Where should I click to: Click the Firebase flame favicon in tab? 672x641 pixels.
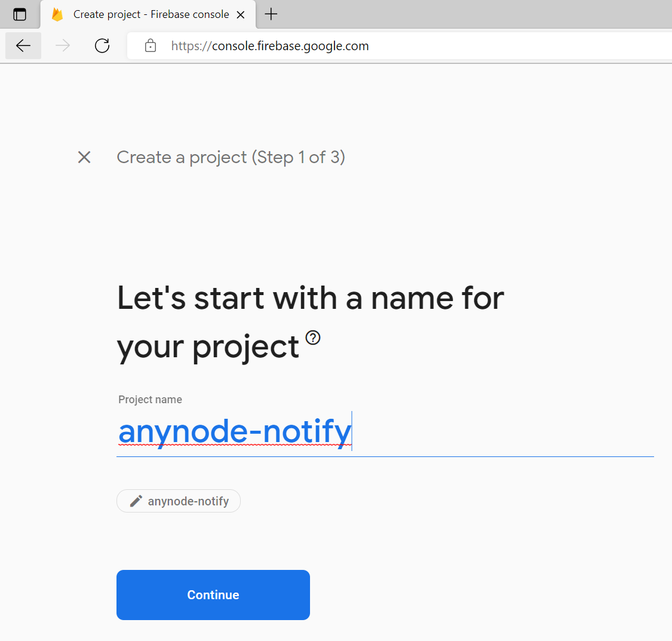57,14
